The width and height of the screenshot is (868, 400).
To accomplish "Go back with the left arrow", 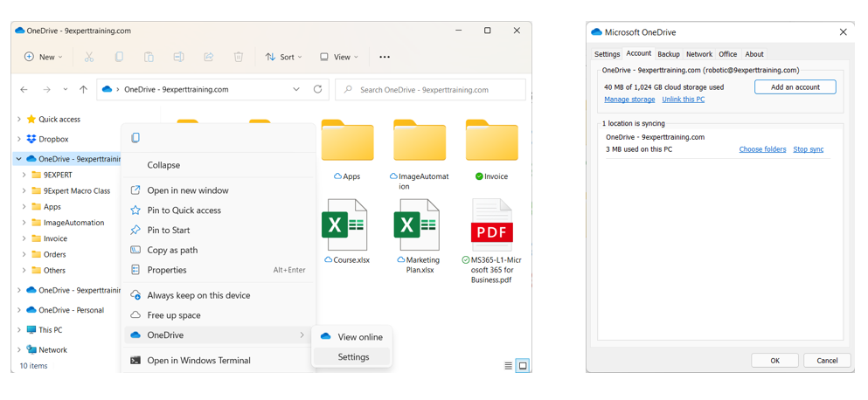I will (24, 89).
